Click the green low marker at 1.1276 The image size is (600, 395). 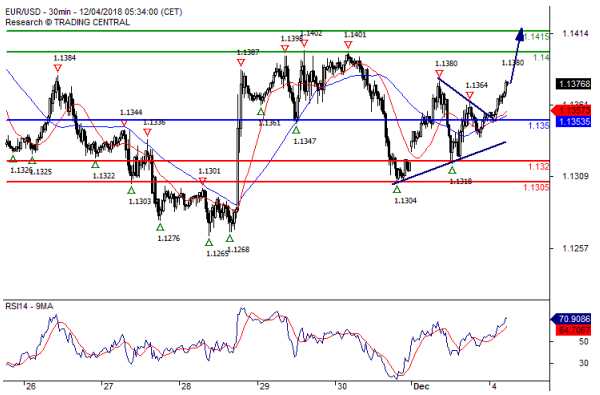click(160, 227)
